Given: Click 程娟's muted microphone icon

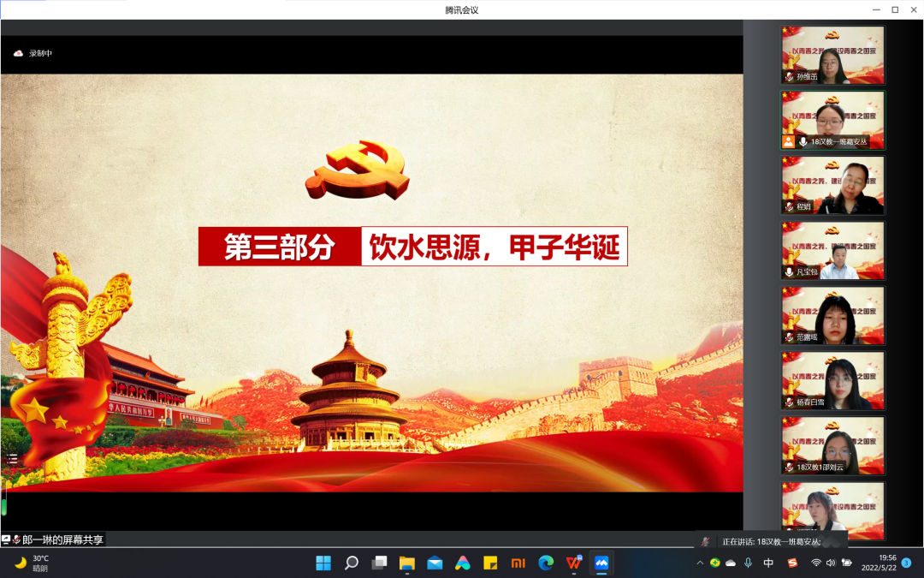Looking at the screenshot, I should click(x=789, y=206).
